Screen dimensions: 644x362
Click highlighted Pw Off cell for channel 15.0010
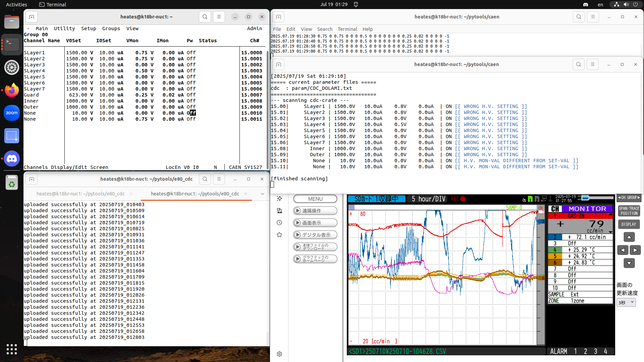coord(191,113)
